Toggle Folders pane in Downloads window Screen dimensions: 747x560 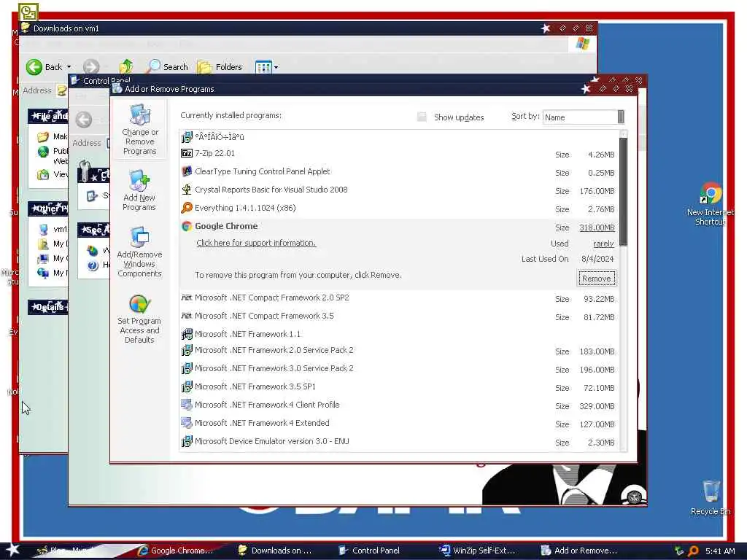coord(220,67)
